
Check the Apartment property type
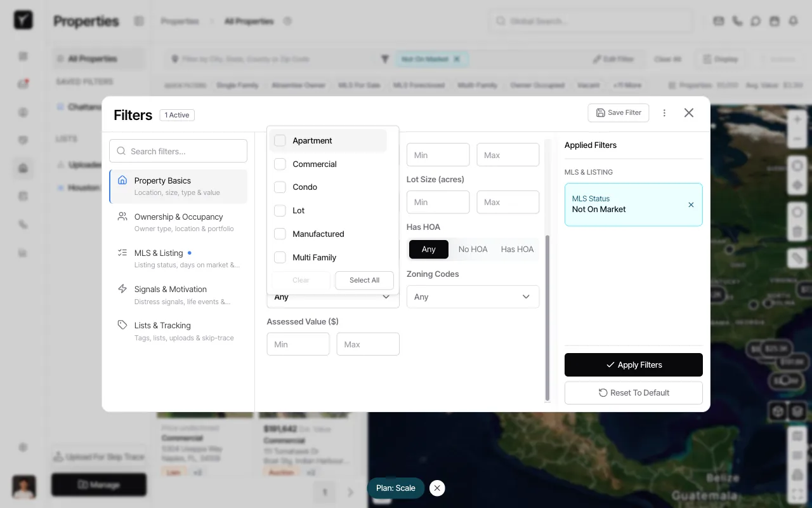(280, 140)
